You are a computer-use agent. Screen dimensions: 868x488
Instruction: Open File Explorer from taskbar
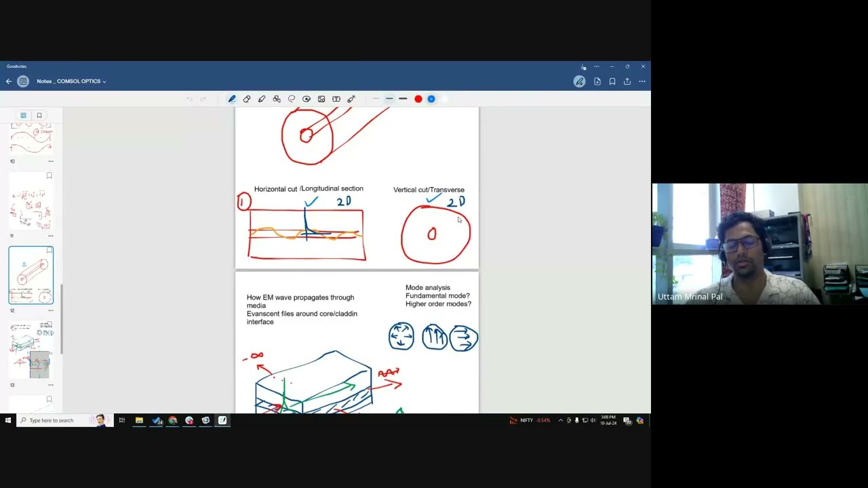[139, 420]
